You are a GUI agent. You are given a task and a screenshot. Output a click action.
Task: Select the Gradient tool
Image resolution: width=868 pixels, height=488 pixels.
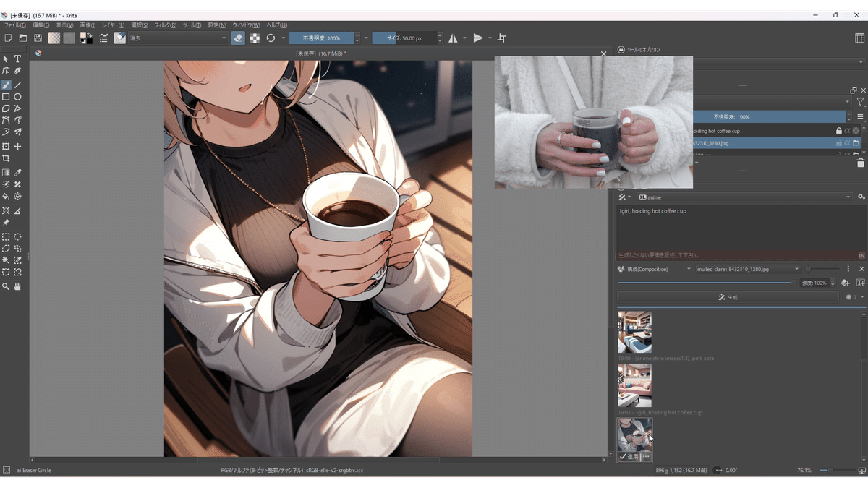click(x=6, y=173)
